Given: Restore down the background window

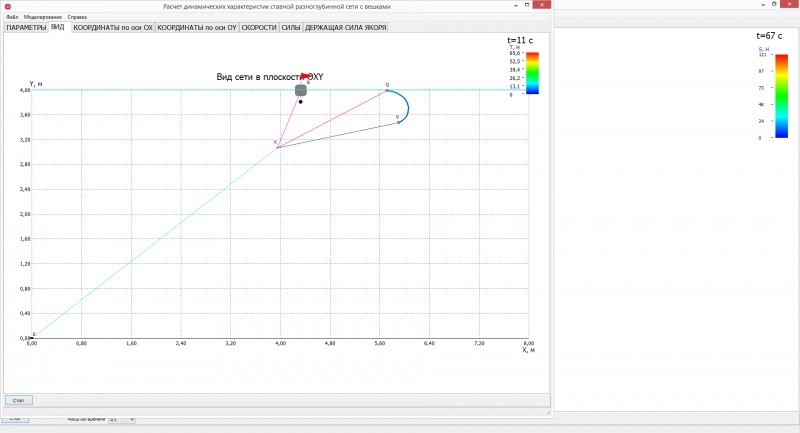Looking at the screenshot, I should pyautogui.click(x=774, y=4).
